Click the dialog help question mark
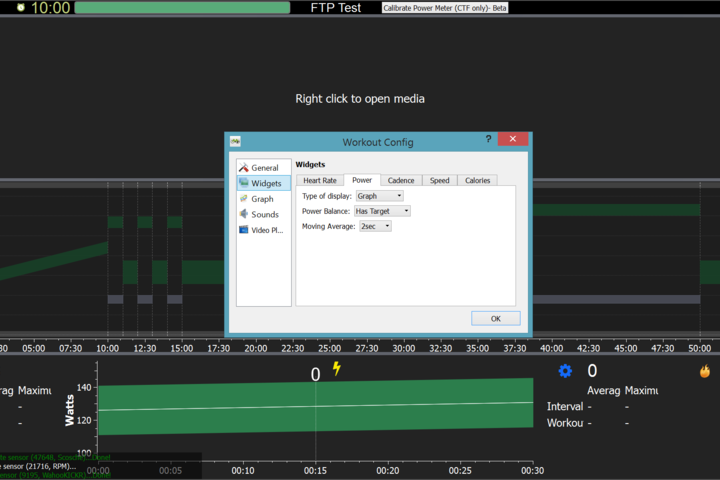 coord(488,140)
